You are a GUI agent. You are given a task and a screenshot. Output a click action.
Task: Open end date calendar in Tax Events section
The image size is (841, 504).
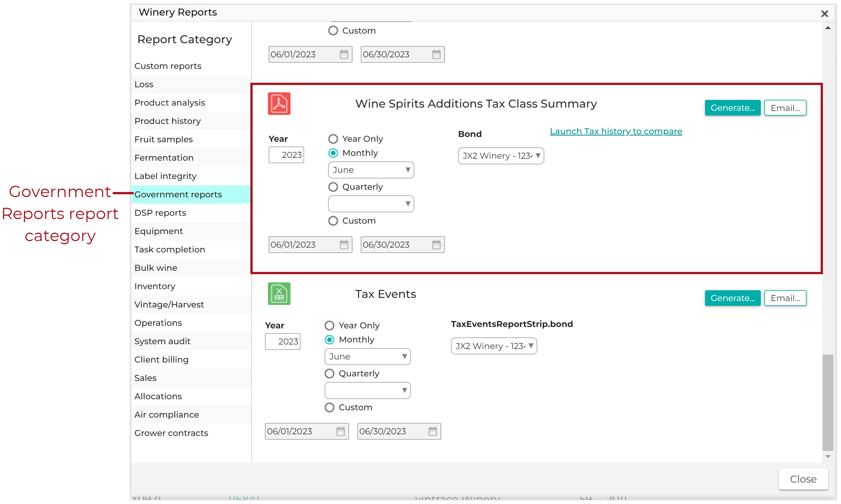click(x=432, y=431)
